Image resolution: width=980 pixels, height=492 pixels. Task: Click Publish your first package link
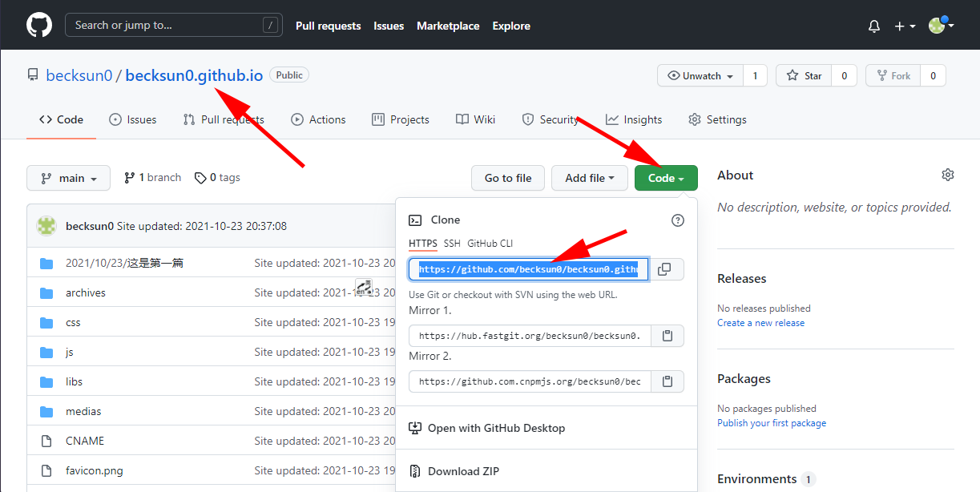(x=772, y=423)
